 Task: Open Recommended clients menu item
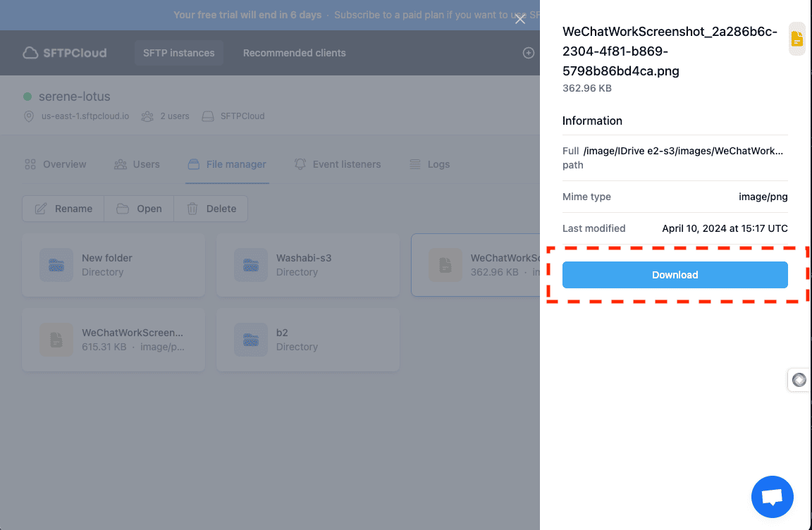(294, 53)
